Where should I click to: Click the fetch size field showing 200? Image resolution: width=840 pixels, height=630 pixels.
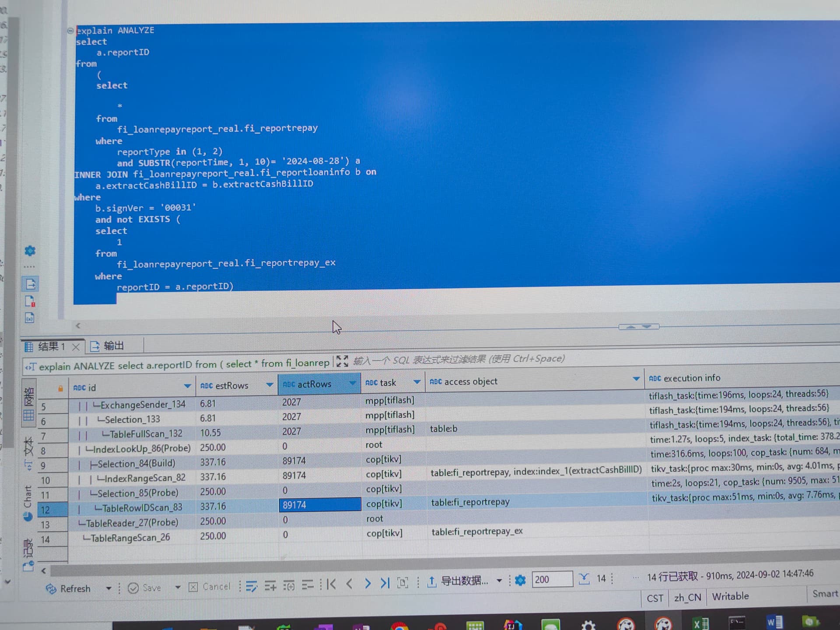click(552, 579)
